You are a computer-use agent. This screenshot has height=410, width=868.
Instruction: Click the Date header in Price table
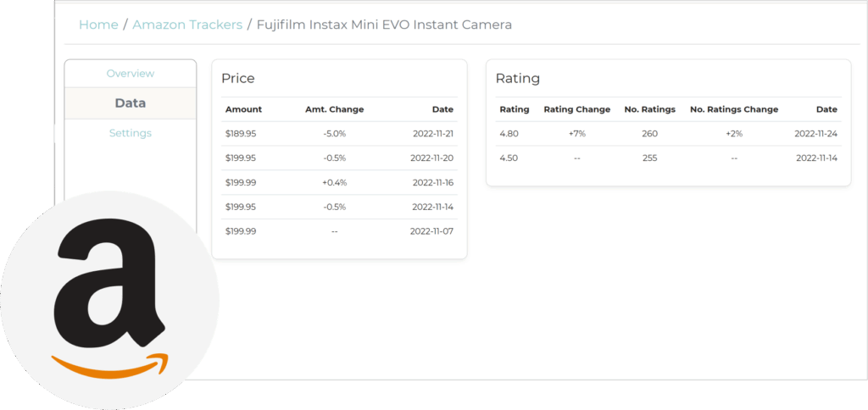(x=442, y=109)
